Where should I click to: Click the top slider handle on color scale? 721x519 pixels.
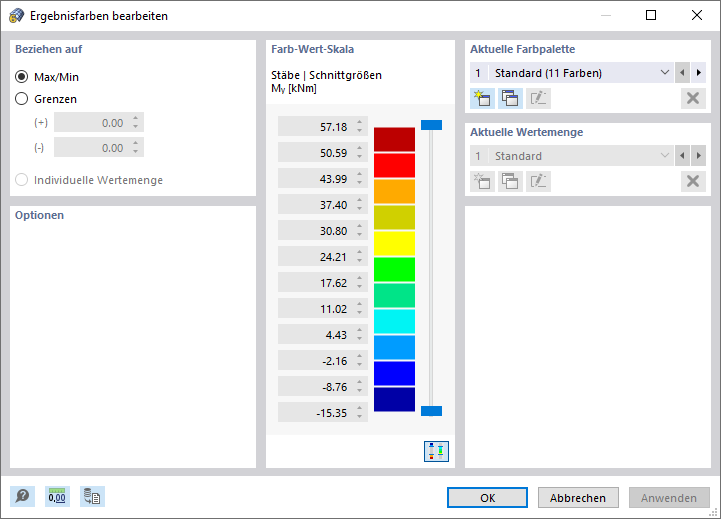tap(431, 125)
